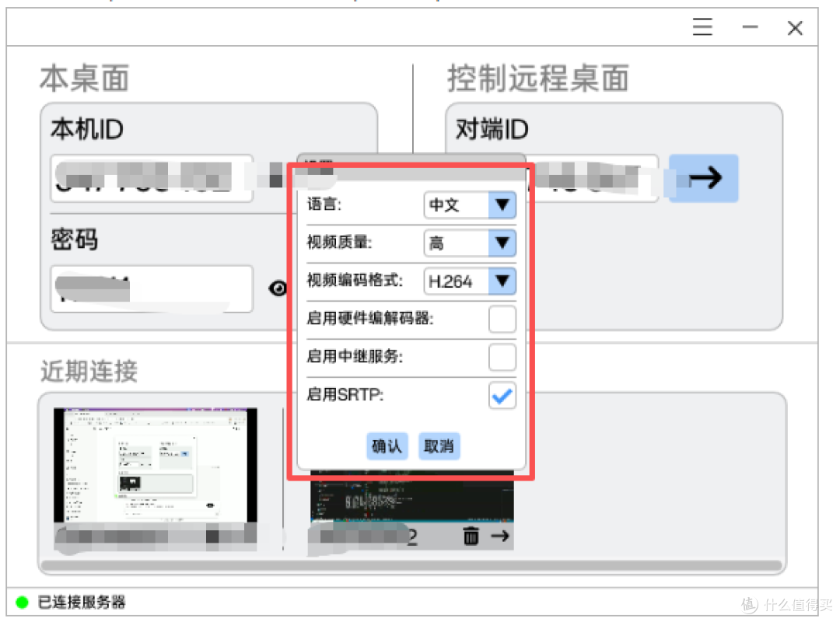Enable the 启用硬件编解码器 checkbox
The width and height of the screenshot is (840, 622).
[502, 320]
